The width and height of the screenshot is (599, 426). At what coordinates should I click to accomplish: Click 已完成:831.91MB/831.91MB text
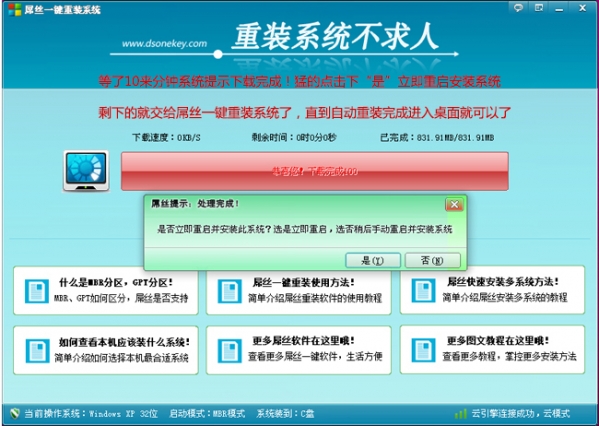(x=437, y=138)
